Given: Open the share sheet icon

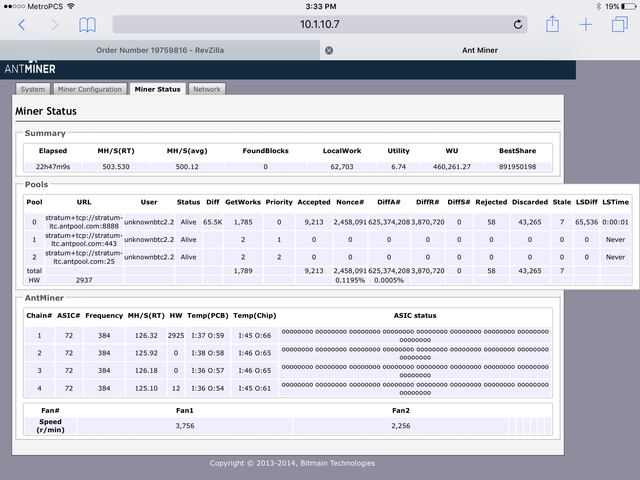Looking at the screenshot, I should [x=552, y=24].
